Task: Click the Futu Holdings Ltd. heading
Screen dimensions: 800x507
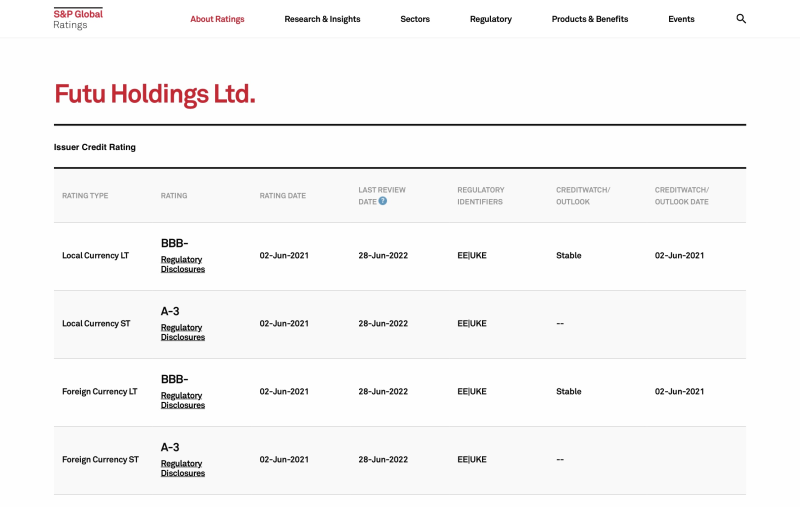Action: [x=155, y=94]
